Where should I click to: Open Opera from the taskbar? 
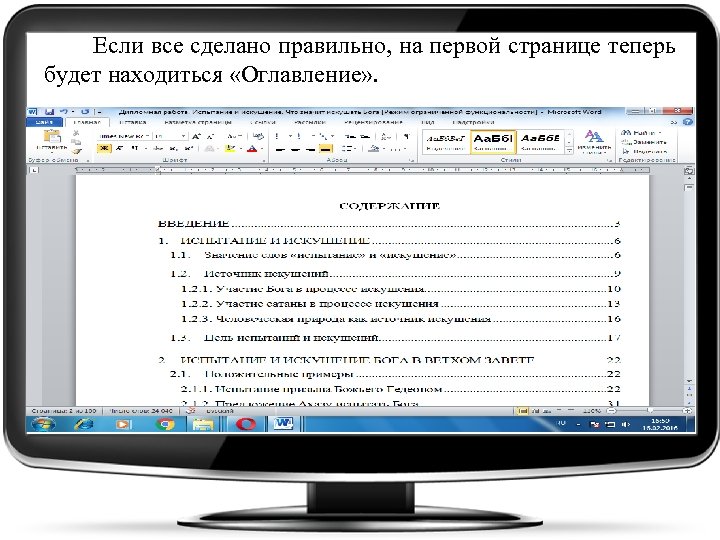click(246, 424)
